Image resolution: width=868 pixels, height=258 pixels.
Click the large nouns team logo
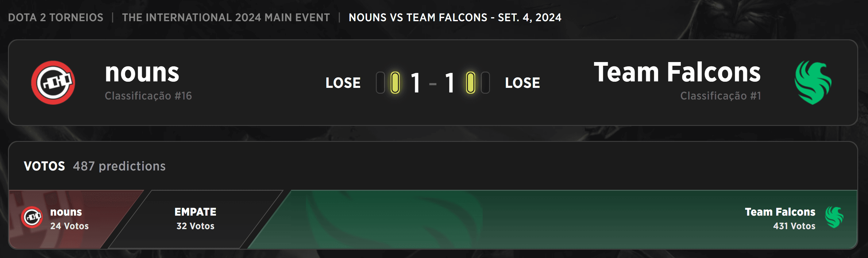coord(53,83)
